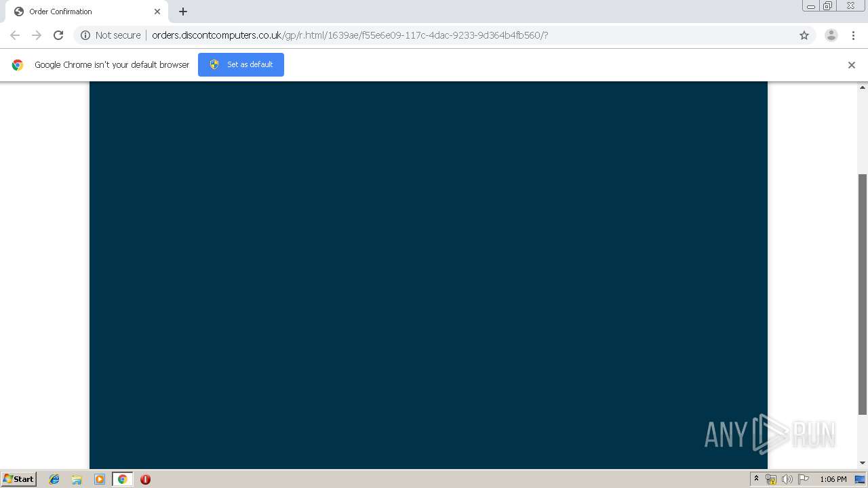Image resolution: width=868 pixels, height=488 pixels.
Task: Launch Internet Explorer from taskbar
Action: pos(54,479)
